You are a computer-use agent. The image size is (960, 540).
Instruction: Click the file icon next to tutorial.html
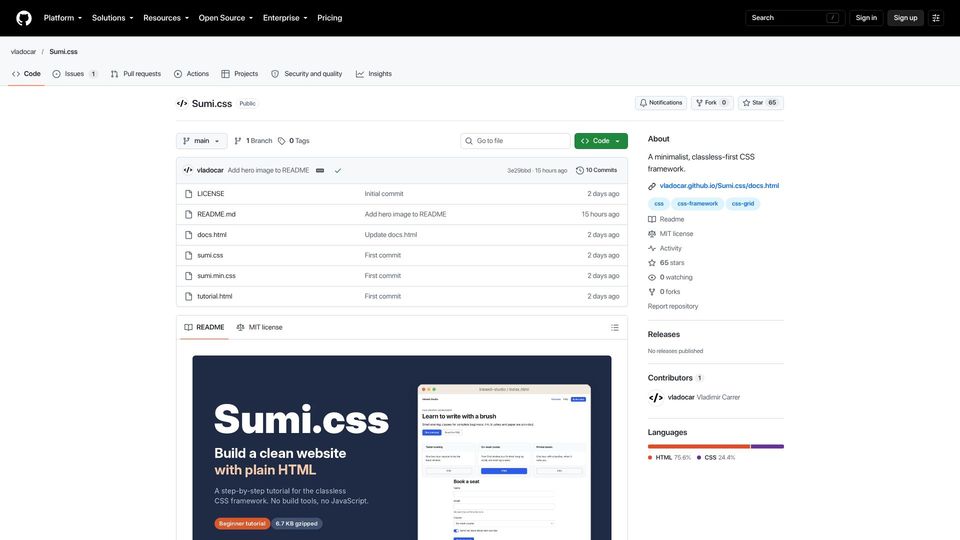(189, 296)
